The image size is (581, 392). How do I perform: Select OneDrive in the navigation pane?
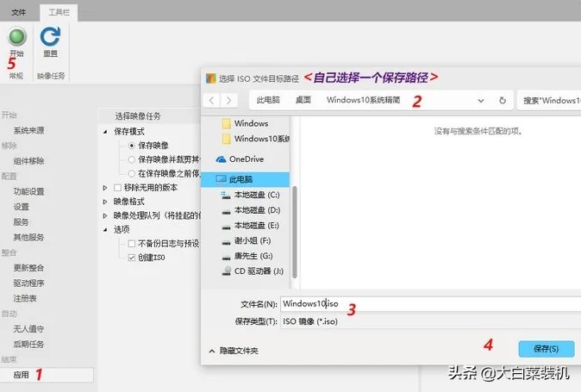241,159
